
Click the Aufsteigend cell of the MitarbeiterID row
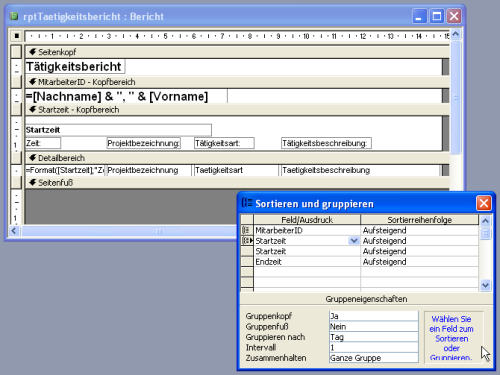419,230
